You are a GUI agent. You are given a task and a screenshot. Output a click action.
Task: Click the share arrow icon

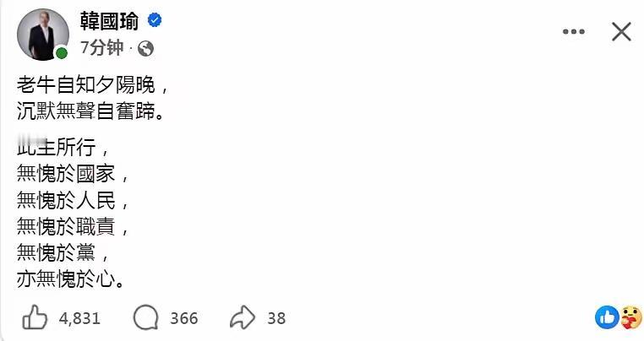(243, 318)
